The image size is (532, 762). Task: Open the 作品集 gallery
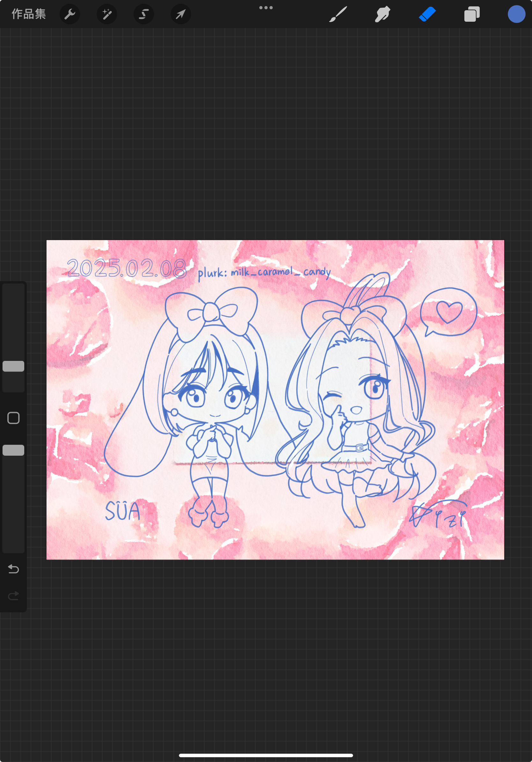[29, 14]
